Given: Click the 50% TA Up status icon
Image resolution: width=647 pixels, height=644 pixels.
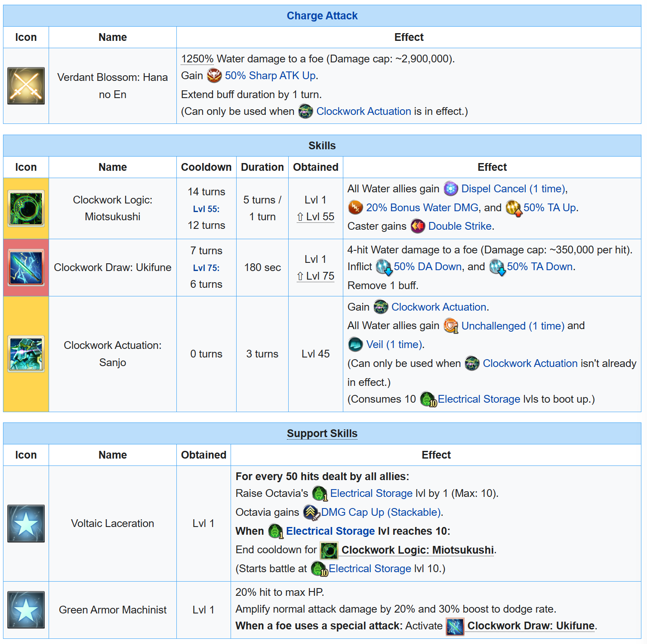Looking at the screenshot, I should click(x=514, y=208).
